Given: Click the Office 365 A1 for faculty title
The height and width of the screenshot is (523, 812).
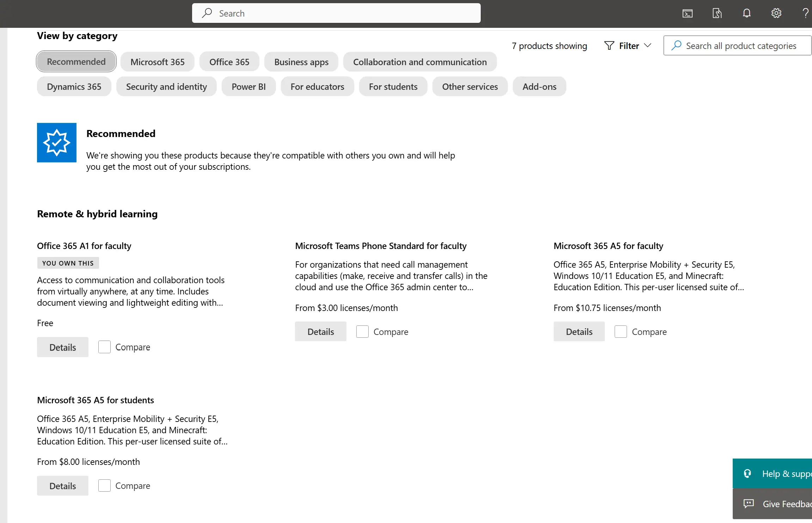Looking at the screenshot, I should tap(84, 245).
